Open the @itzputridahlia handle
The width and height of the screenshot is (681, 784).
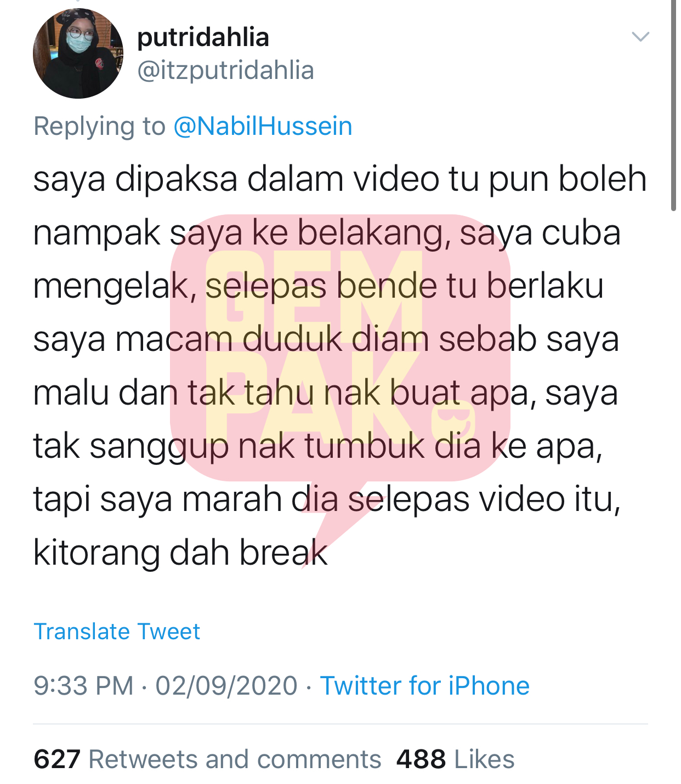click(x=225, y=71)
